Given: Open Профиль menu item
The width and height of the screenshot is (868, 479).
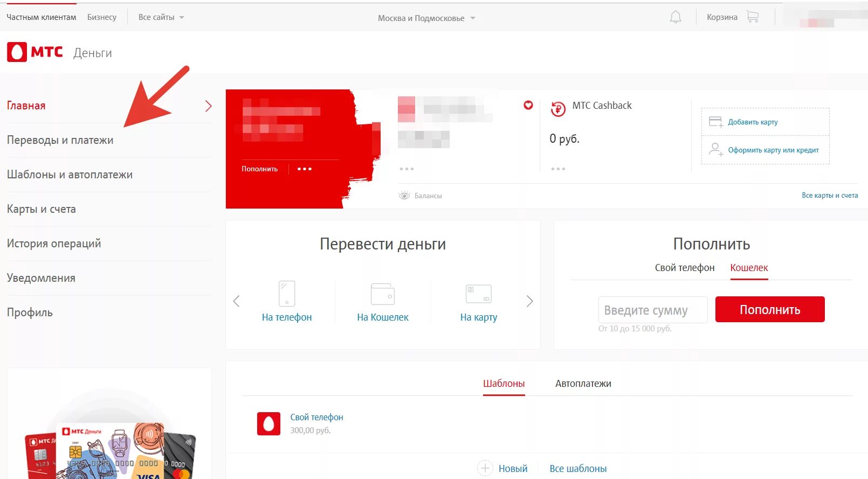Looking at the screenshot, I should coord(30,313).
